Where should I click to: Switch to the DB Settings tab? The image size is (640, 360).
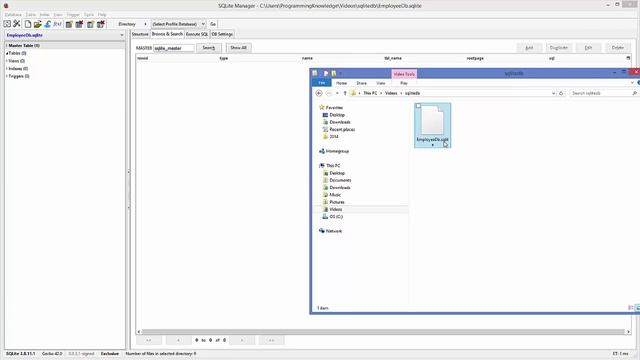tap(222, 34)
